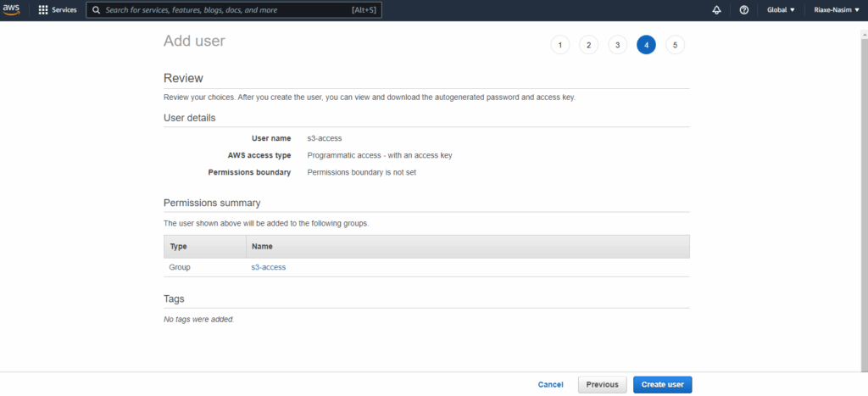This screenshot has height=396, width=868.
Task: Jump to wizard step 5
Action: click(675, 45)
